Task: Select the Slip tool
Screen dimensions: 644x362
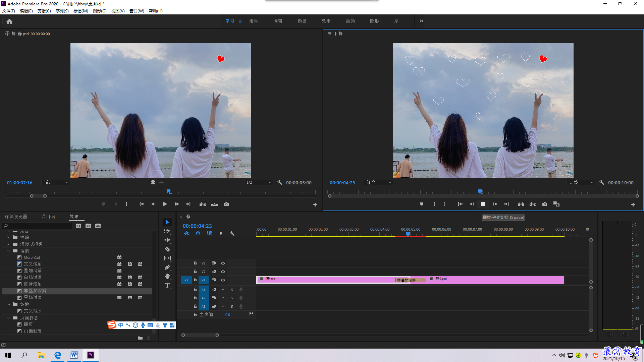Action: [167, 258]
